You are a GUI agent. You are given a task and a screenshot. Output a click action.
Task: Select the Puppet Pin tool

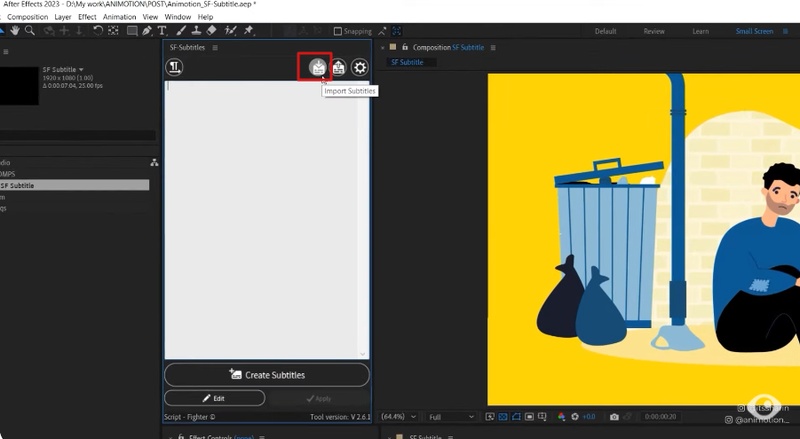(248, 31)
